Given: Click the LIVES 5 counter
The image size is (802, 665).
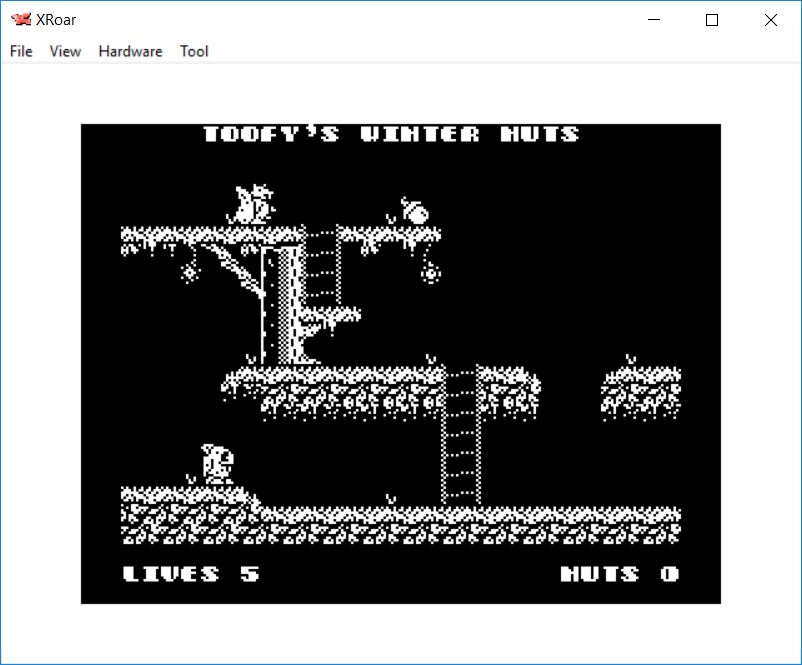Looking at the screenshot, I should pyautogui.click(x=190, y=574).
